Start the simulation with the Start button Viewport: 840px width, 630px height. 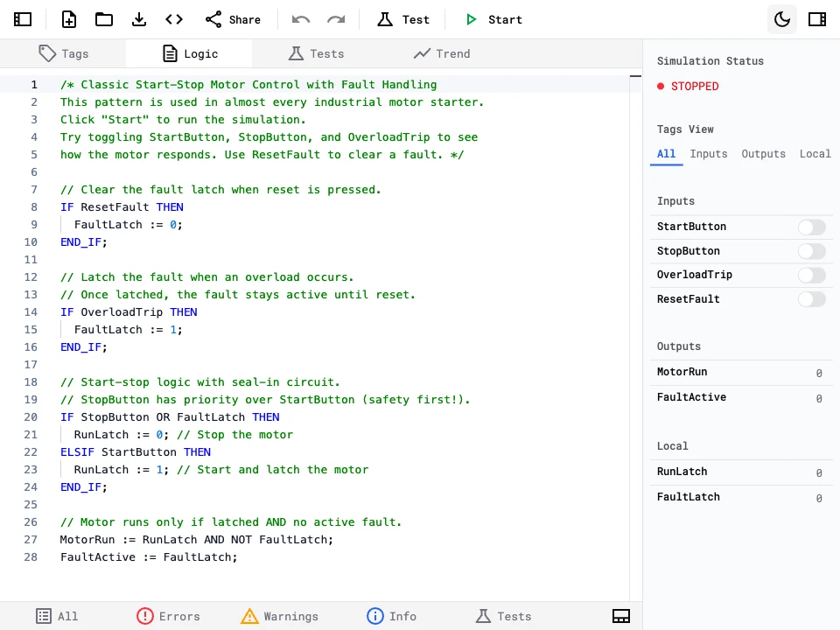pos(493,18)
